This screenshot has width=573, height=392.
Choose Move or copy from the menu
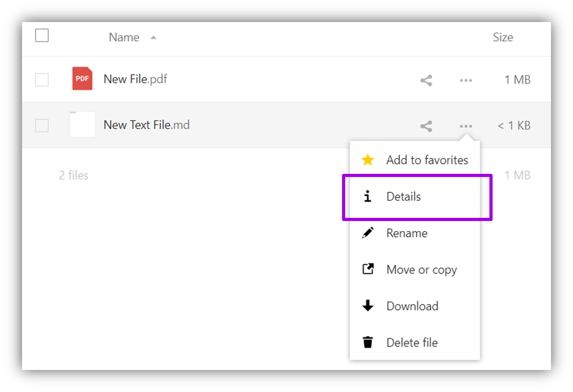click(x=421, y=270)
